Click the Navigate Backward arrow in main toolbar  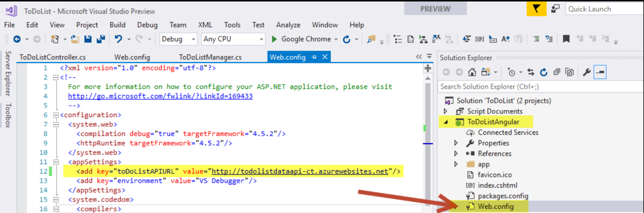coord(17,39)
